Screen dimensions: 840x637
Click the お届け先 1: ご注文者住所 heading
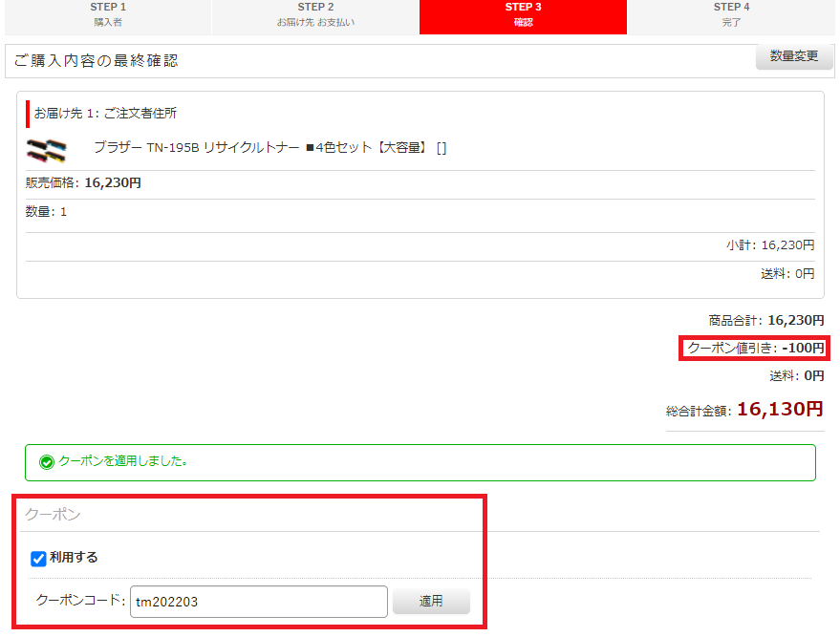[105, 114]
